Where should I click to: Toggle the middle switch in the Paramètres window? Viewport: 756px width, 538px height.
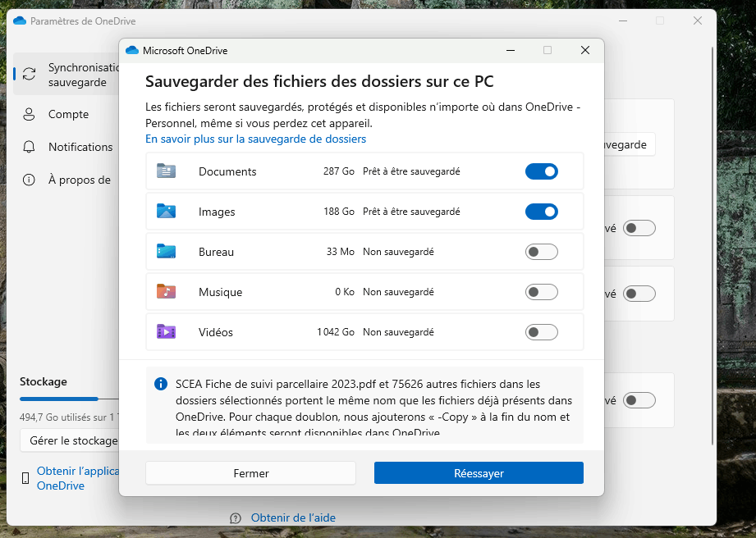click(x=639, y=294)
